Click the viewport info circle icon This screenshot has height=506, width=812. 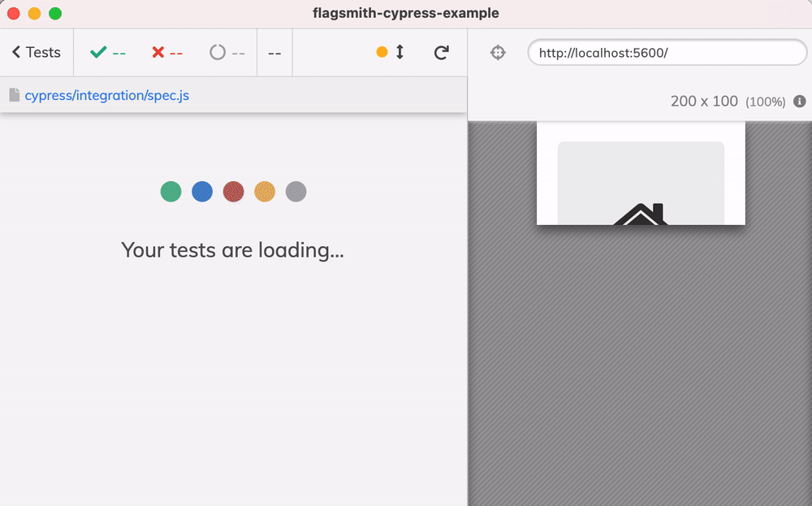coord(800,101)
